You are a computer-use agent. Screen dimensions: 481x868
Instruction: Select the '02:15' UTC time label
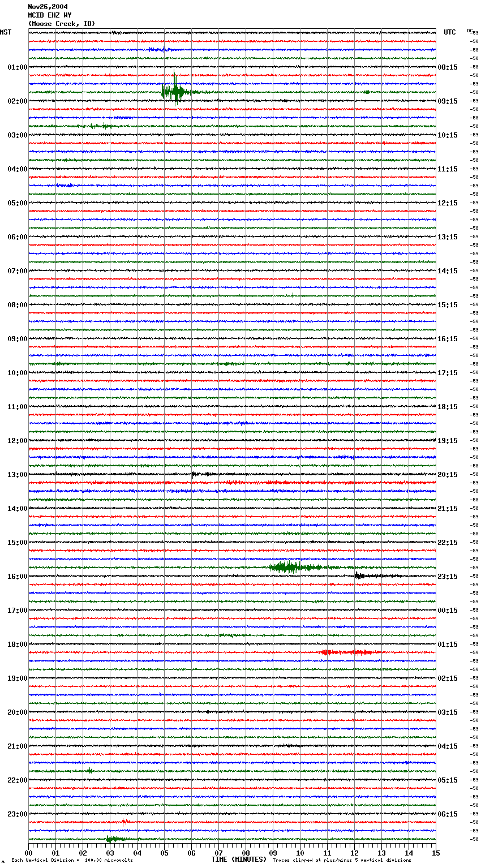point(448,678)
